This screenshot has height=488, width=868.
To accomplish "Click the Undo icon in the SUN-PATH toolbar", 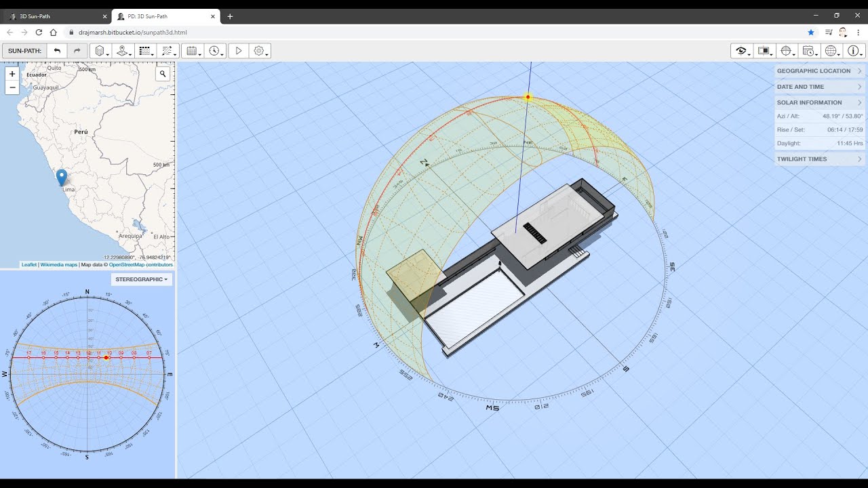I will 57,50.
